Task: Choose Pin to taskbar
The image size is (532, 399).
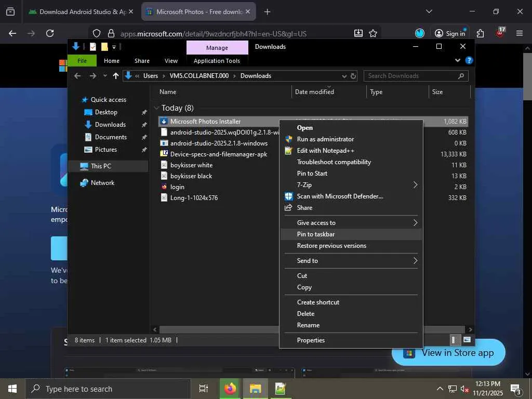Action: (x=351, y=234)
